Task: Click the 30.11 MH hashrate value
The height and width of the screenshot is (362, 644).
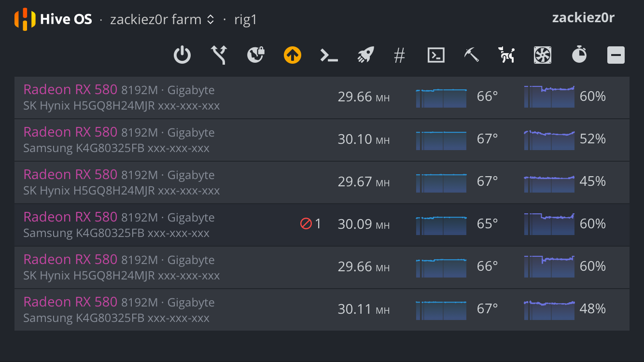Action: (364, 309)
